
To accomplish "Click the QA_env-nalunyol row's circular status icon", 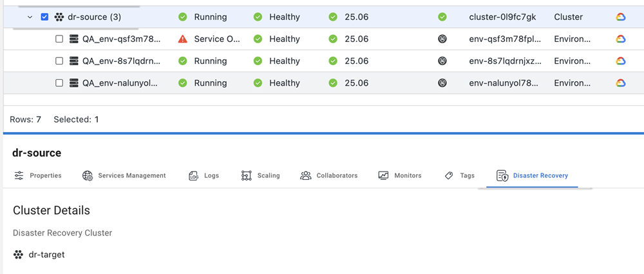I will click(442, 83).
